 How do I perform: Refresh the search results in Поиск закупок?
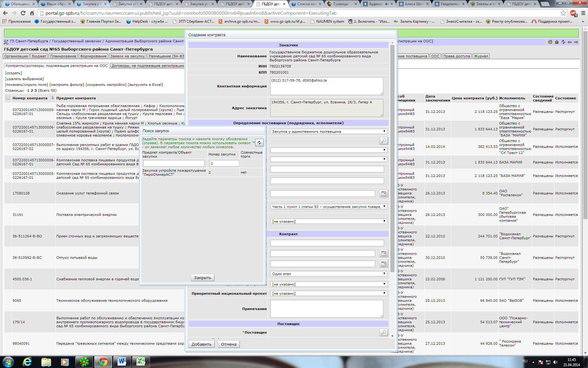pyautogui.click(x=259, y=143)
